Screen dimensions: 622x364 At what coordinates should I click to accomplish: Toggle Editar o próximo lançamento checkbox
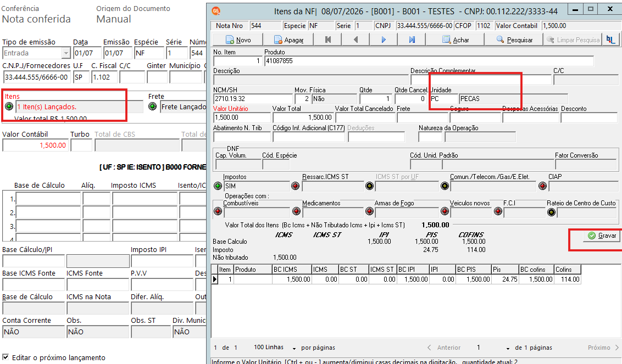[x=5, y=357]
